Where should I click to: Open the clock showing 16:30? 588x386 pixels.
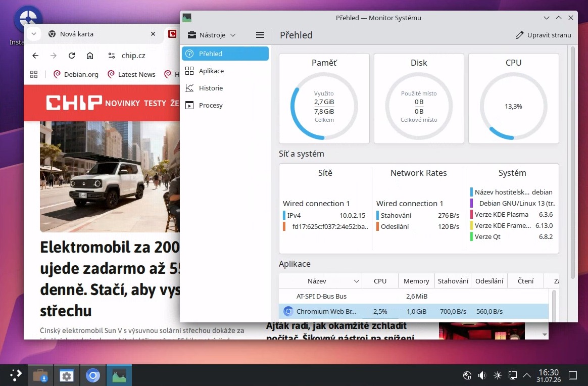click(x=548, y=375)
